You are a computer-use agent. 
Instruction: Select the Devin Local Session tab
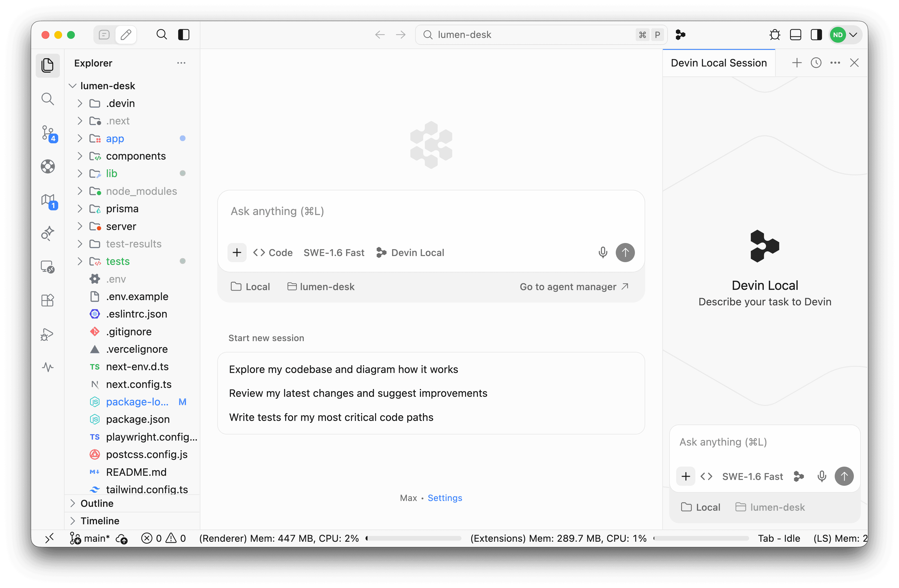click(x=718, y=63)
